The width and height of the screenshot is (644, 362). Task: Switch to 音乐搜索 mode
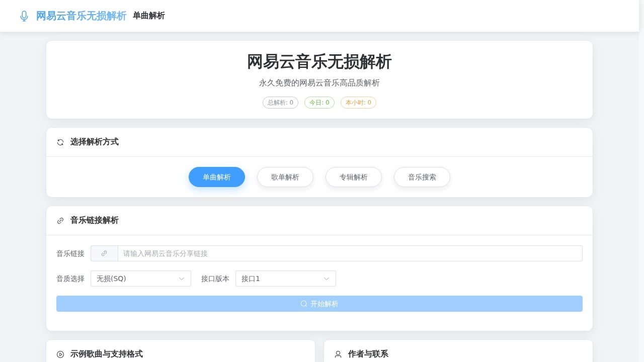pos(422,177)
